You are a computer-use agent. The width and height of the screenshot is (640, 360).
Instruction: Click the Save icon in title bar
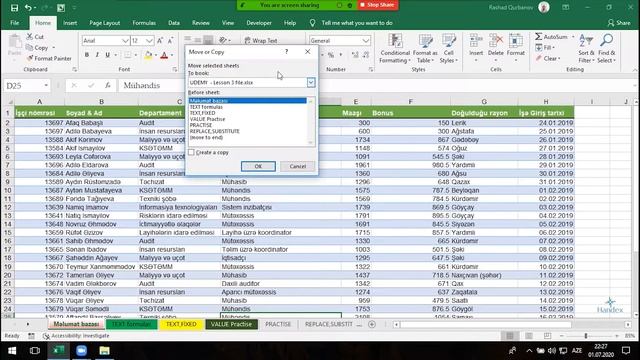[14, 8]
